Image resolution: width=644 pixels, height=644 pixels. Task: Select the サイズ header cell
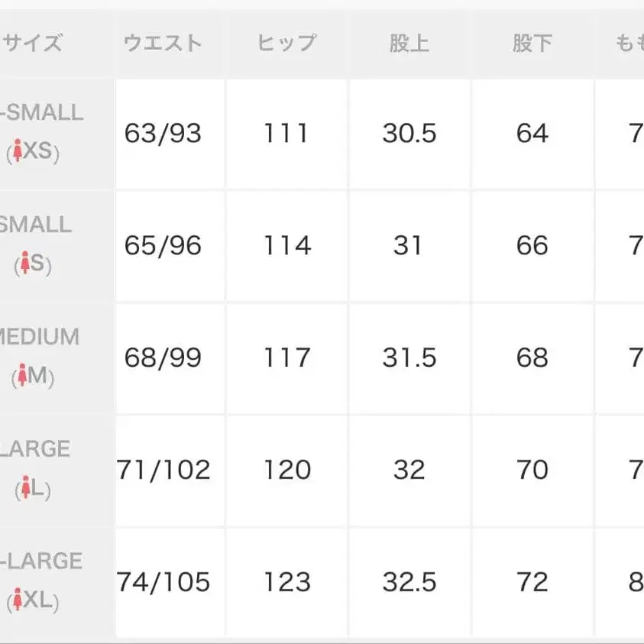[x=32, y=44]
